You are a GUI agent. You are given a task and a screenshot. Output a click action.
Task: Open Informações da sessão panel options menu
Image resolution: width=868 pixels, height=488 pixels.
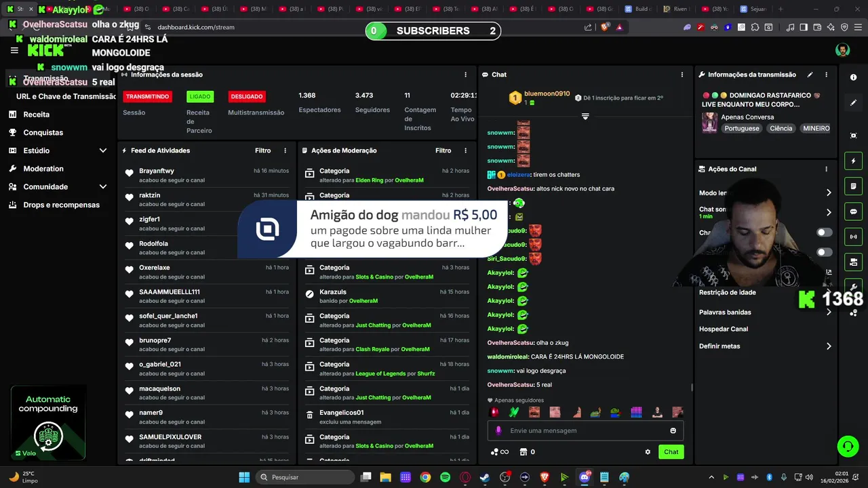pyautogui.click(x=465, y=75)
